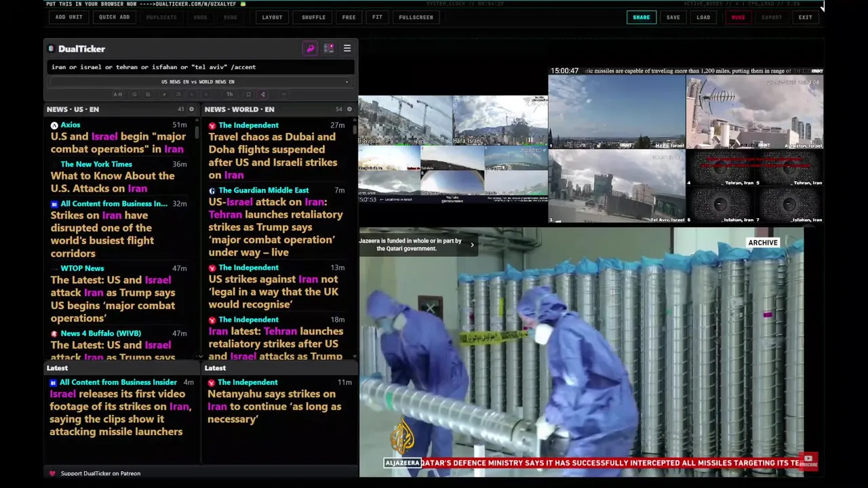This screenshot has width=868, height=488.
Task: Click the NEWS · US · EN column header
Action: tap(73, 109)
